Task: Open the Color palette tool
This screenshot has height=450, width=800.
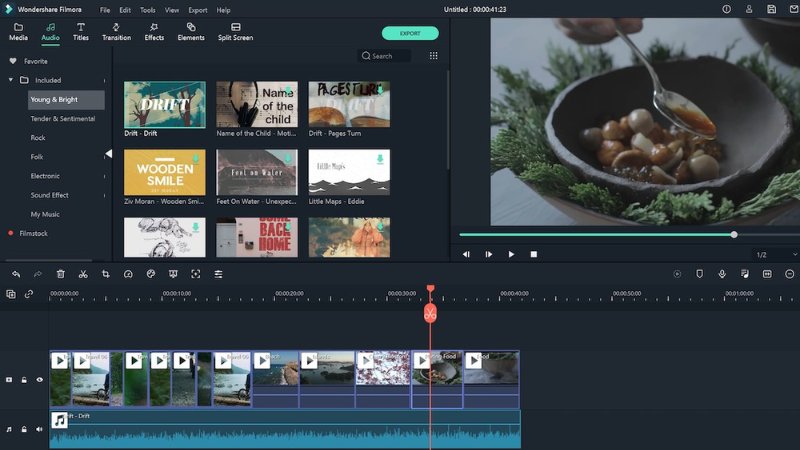Action: 151,274
